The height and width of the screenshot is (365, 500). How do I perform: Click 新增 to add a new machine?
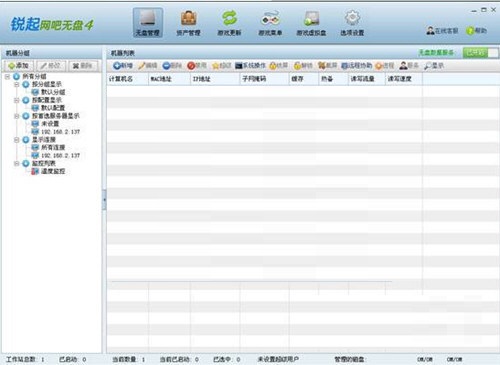(123, 66)
